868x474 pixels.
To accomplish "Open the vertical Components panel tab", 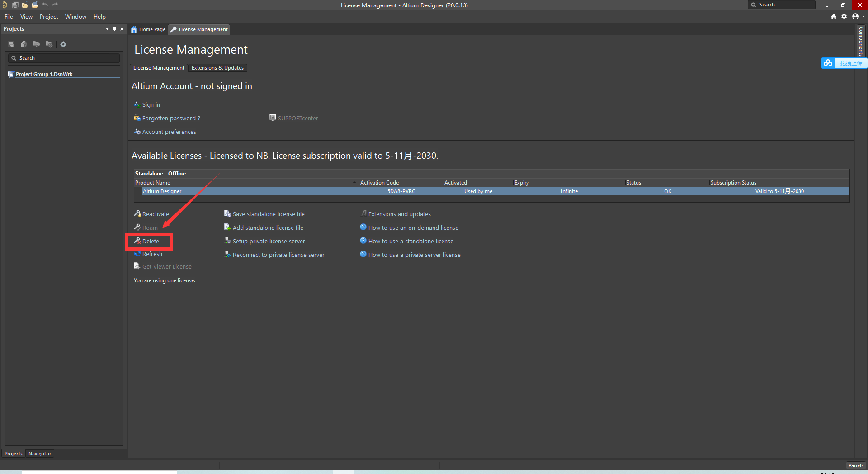I will pos(861,41).
